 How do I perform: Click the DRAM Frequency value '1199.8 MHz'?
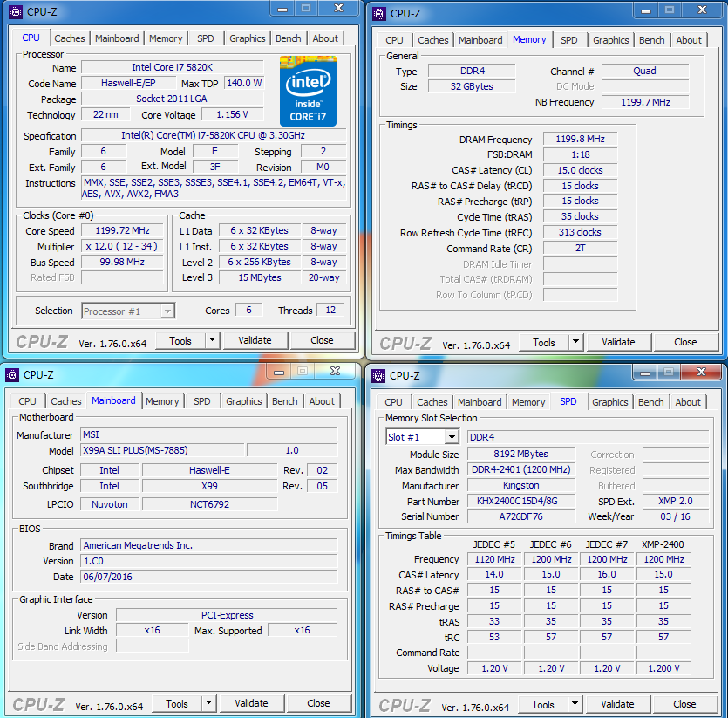581,139
